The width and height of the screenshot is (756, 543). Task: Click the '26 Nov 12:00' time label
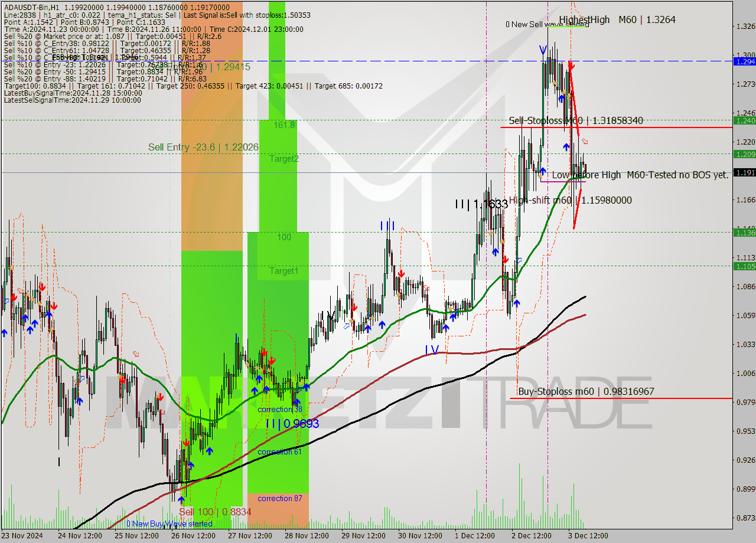point(194,536)
